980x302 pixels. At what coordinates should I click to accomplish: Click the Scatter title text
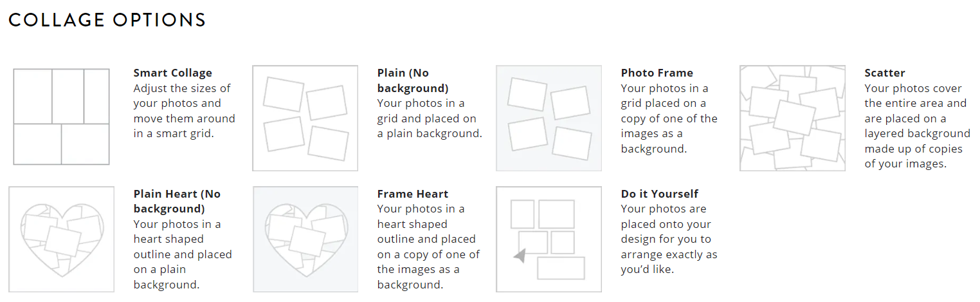coord(884,73)
